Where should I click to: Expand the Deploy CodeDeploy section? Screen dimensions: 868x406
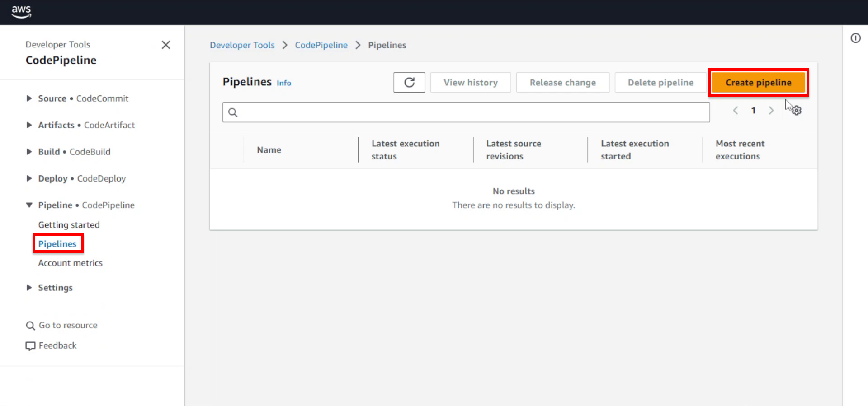pos(29,178)
